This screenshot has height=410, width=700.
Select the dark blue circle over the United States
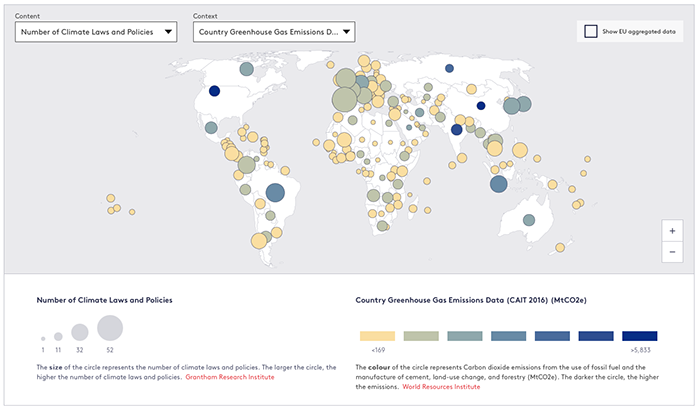click(x=214, y=91)
